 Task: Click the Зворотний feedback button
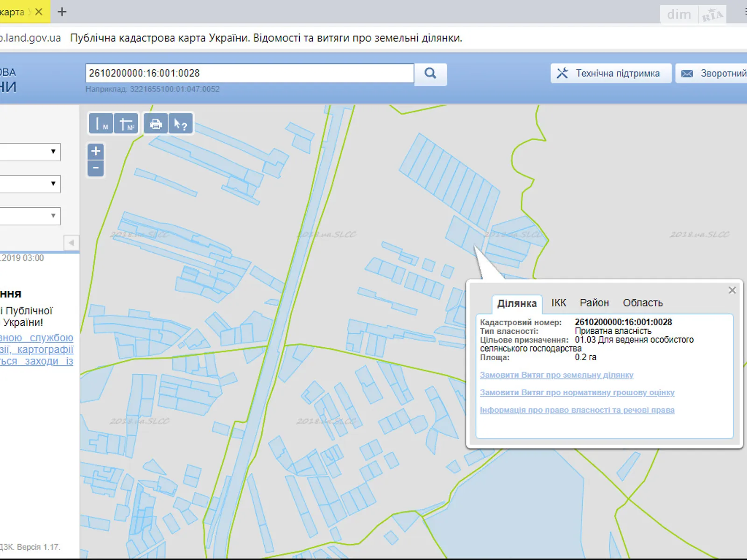click(x=712, y=73)
